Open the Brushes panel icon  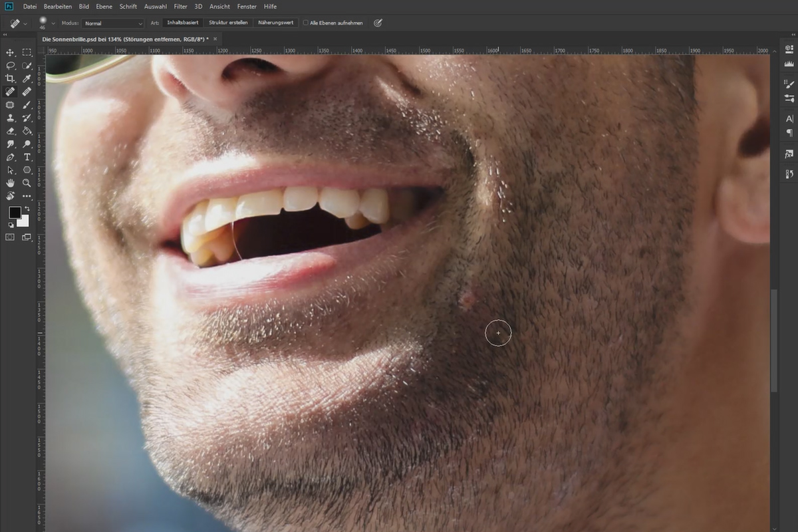(x=789, y=98)
